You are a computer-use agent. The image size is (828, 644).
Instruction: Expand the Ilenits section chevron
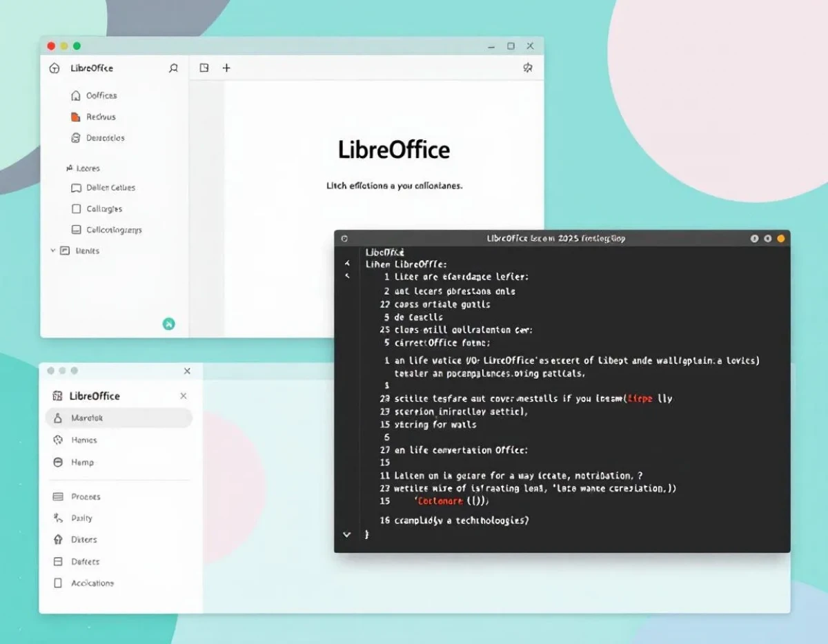click(x=53, y=251)
